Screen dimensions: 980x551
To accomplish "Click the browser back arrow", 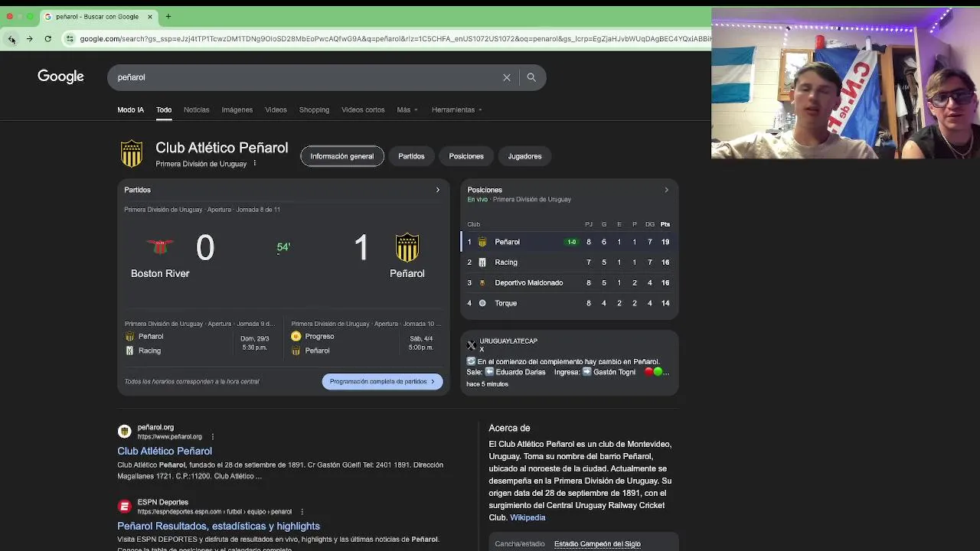I will coord(11,39).
